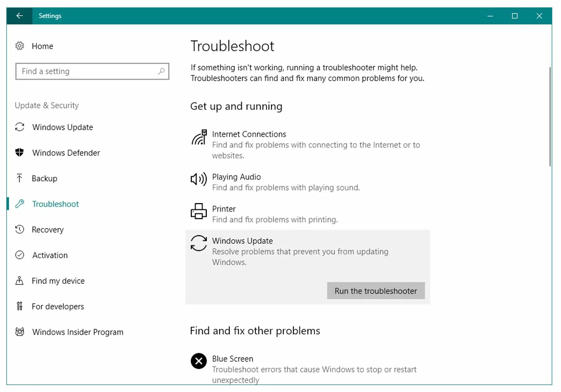Screen dimensions: 561x392
Task: Click the For developers tools icon
Action: pos(20,306)
